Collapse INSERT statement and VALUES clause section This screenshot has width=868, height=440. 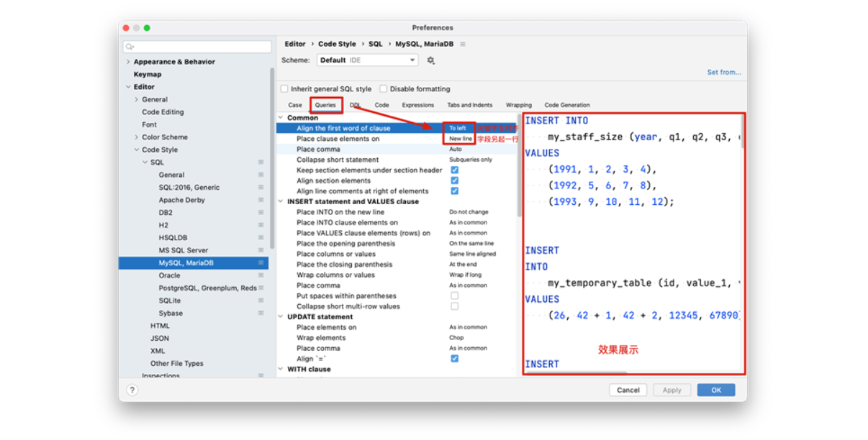(281, 202)
